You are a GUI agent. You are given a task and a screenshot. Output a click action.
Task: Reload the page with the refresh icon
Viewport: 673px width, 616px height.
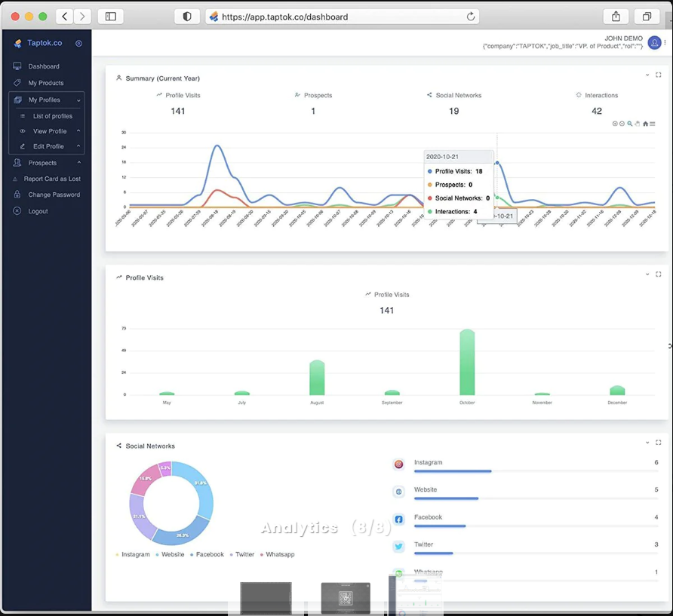pos(471,17)
